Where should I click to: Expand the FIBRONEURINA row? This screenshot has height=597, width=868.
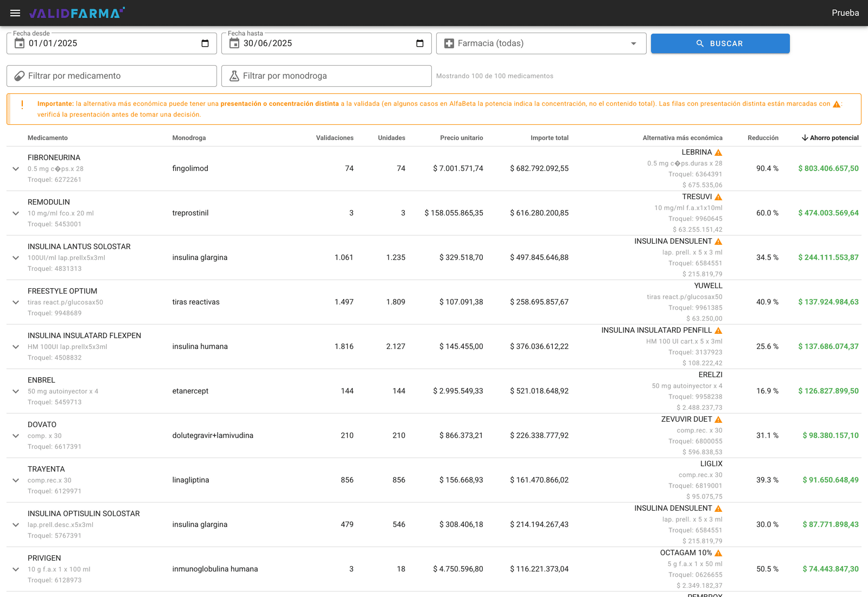16,169
